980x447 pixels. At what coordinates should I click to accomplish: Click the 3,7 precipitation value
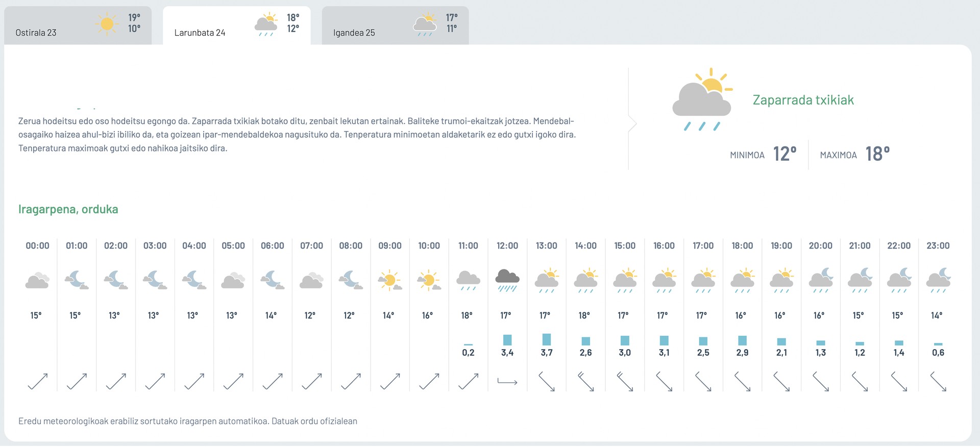547,353
